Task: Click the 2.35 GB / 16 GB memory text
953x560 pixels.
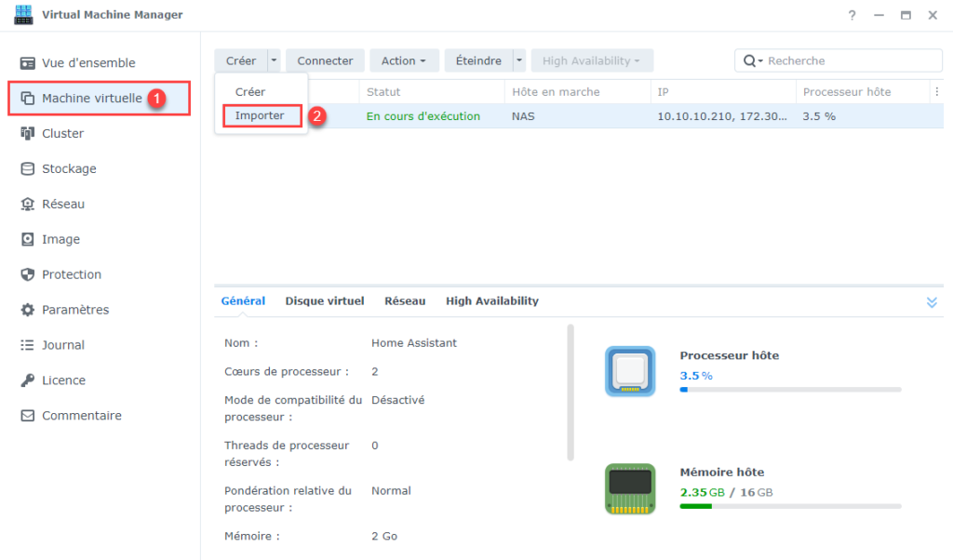Action: coord(726,493)
